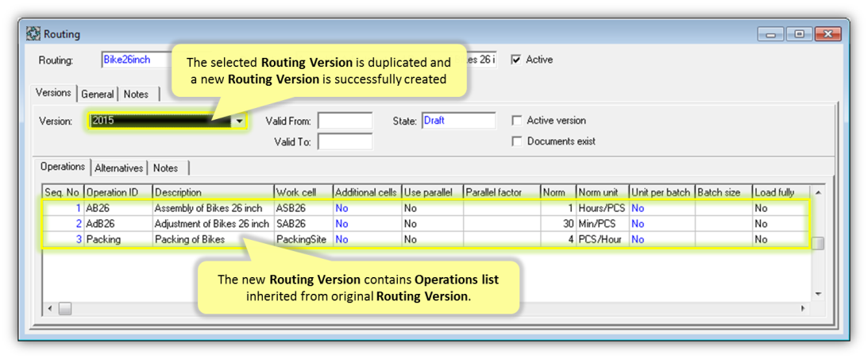Click the vertical scrollbar up arrow
The height and width of the screenshot is (359, 868).
(x=818, y=192)
